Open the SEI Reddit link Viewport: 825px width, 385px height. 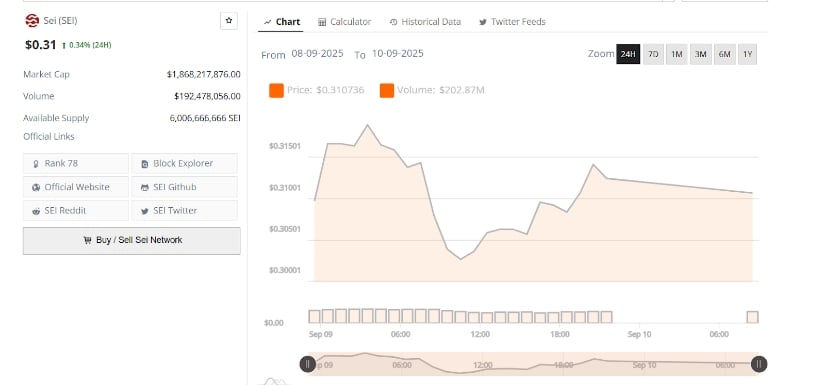76,210
